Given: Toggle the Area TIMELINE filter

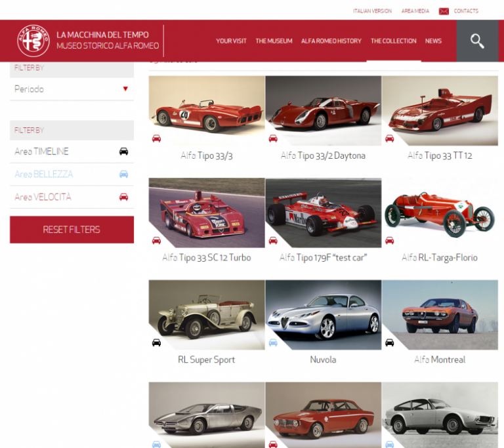Looking at the screenshot, I should (x=42, y=152).
